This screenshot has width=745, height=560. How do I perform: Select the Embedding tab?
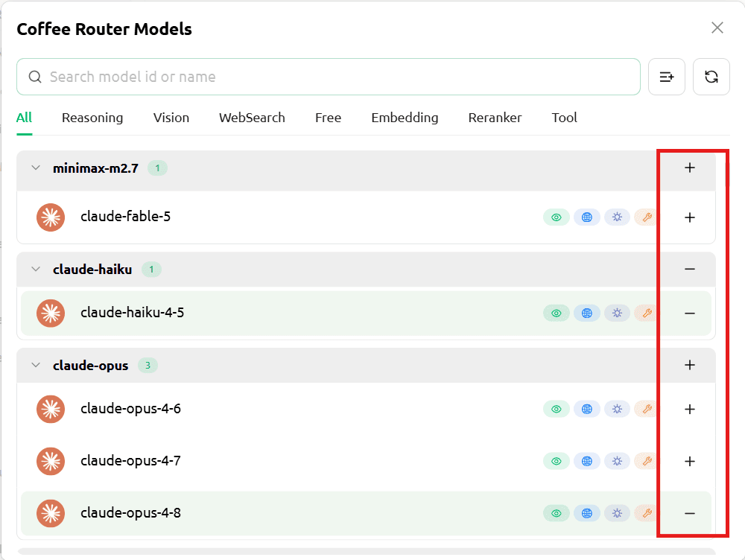pos(405,118)
